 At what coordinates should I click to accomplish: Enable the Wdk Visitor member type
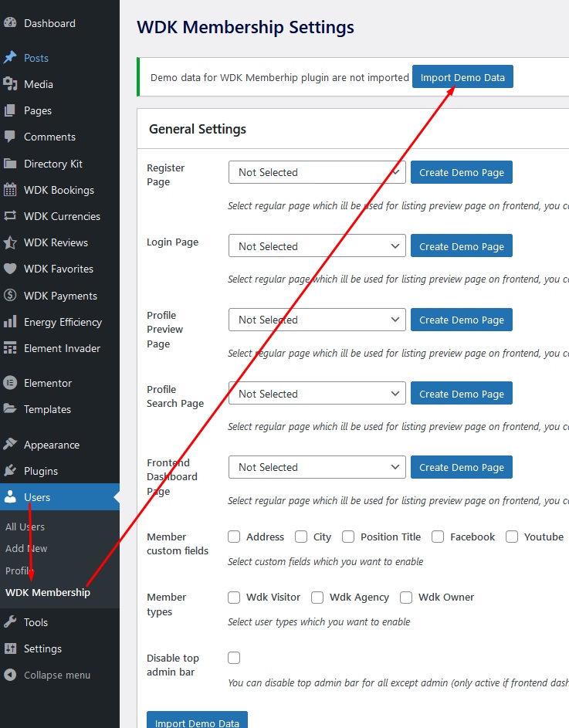[x=234, y=597]
